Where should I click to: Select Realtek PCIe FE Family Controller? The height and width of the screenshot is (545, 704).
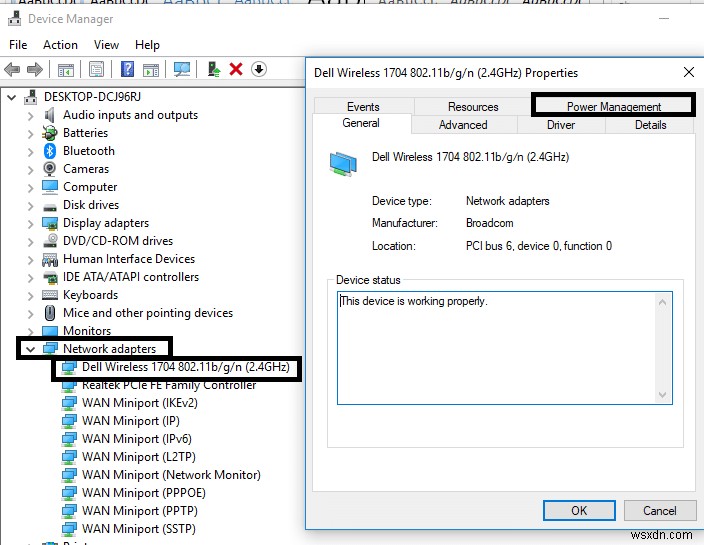click(x=169, y=385)
